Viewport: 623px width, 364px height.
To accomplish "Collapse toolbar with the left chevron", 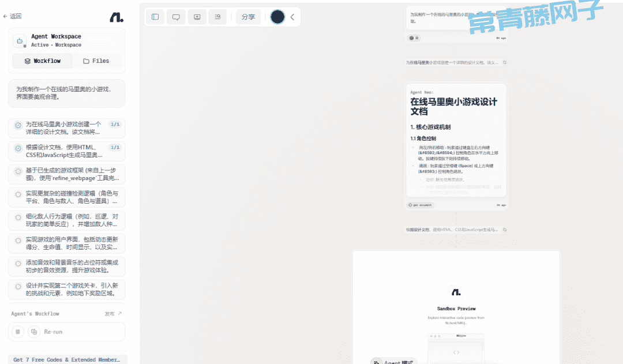I will (292, 17).
